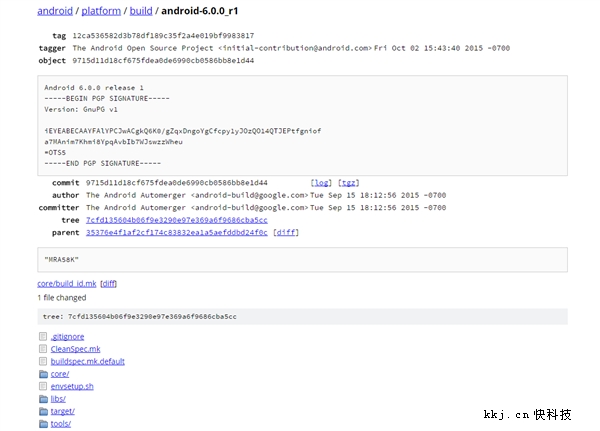Click the 'tree: 7cfd135604...' header bar
Viewport: 600px width, 431px height.
point(302,317)
